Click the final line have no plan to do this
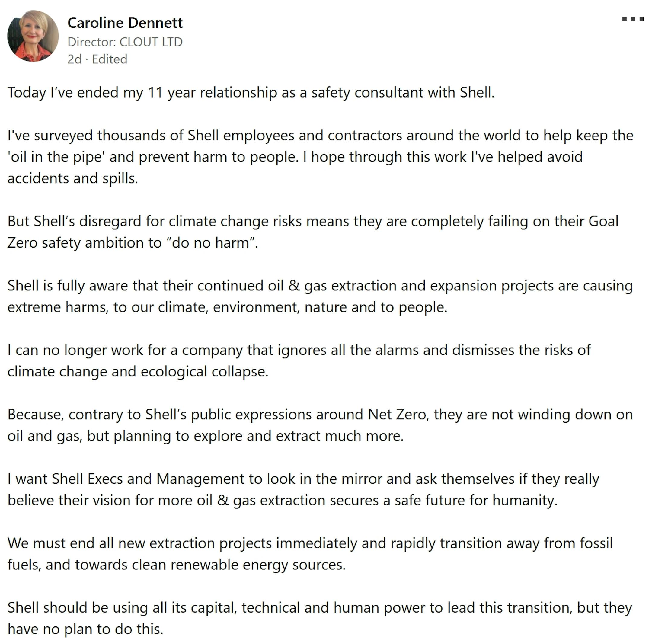 85,630
